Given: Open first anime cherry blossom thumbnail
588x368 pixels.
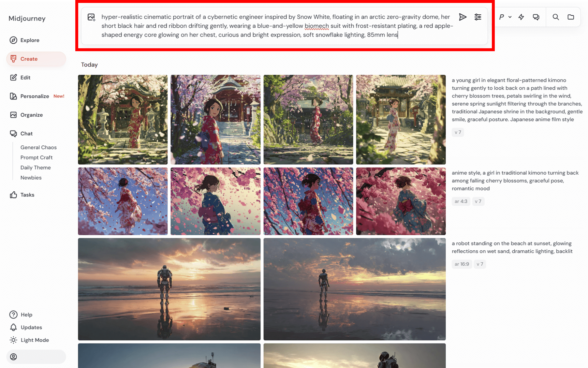Looking at the screenshot, I should [123, 201].
